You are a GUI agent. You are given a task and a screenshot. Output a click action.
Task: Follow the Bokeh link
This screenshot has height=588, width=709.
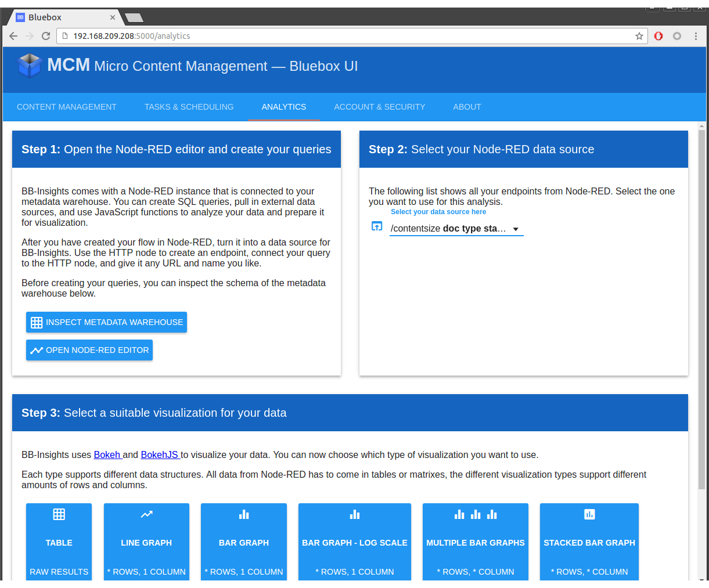pyautogui.click(x=108, y=454)
